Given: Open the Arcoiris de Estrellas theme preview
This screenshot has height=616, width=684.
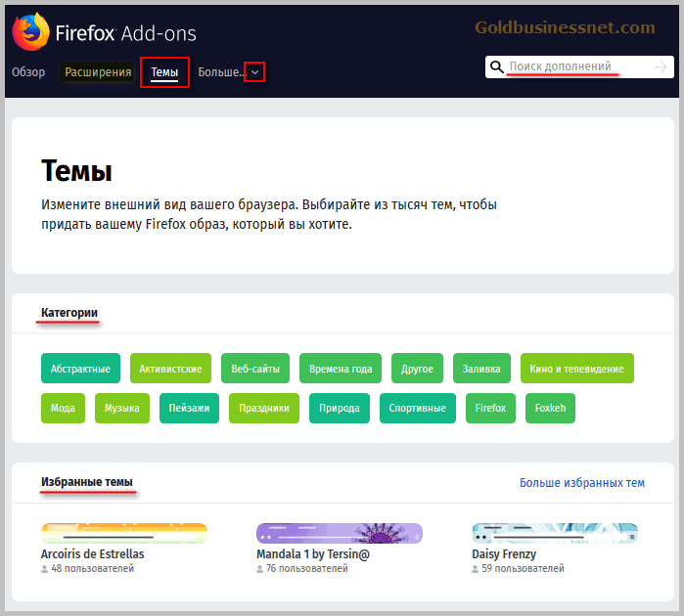Looking at the screenshot, I should pyautogui.click(x=124, y=533).
